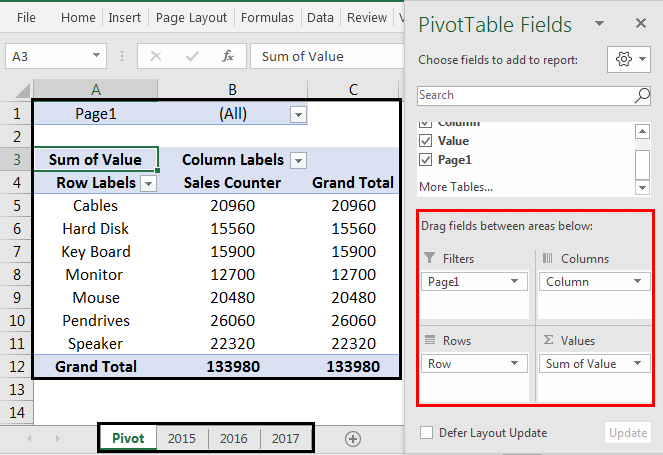
Task: Click the Cables row label cell
Action: click(x=96, y=206)
